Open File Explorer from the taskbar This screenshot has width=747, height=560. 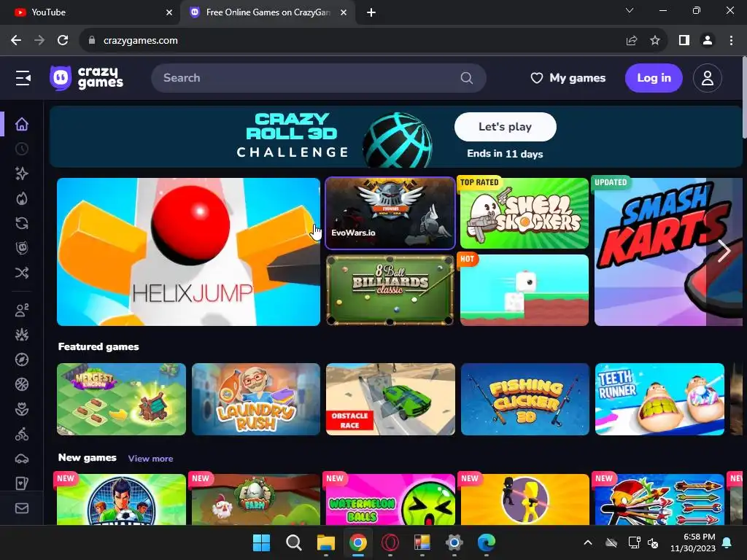click(x=326, y=542)
